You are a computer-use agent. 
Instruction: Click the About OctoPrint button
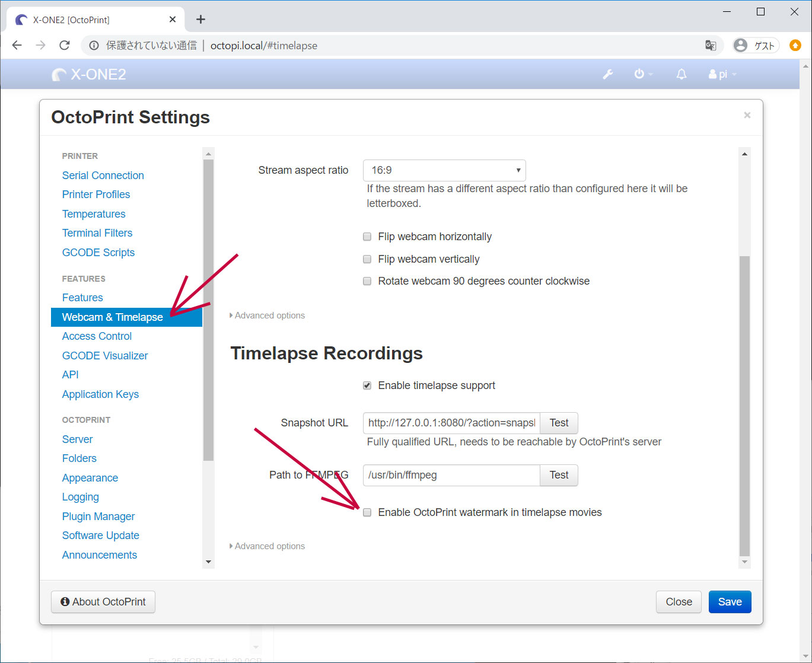103,602
